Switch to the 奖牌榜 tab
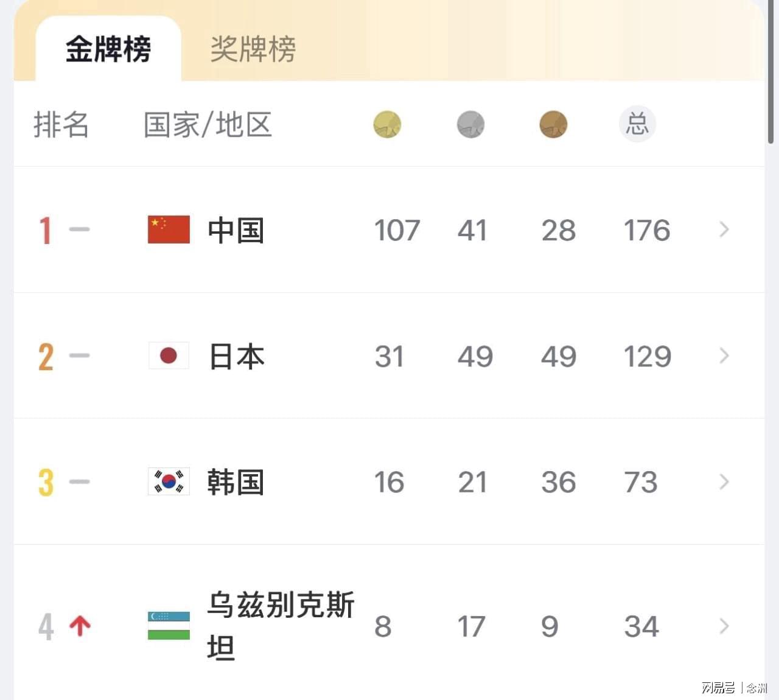Screen dimensions: 779x700 point(253,49)
